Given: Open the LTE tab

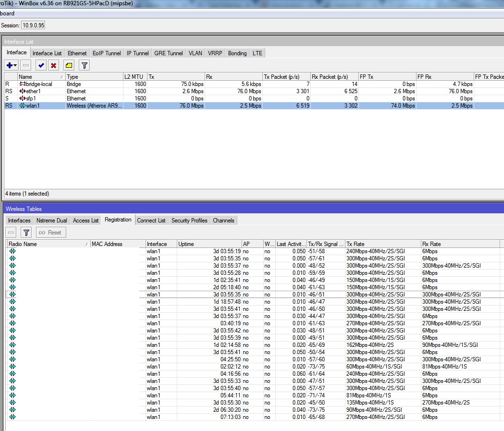Looking at the screenshot, I should pyautogui.click(x=258, y=53).
